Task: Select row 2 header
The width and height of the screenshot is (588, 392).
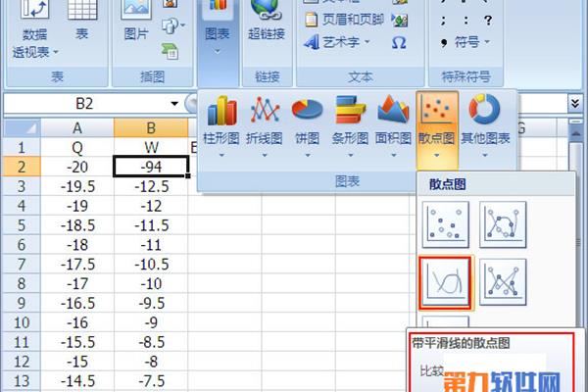Action: point(22,167)
